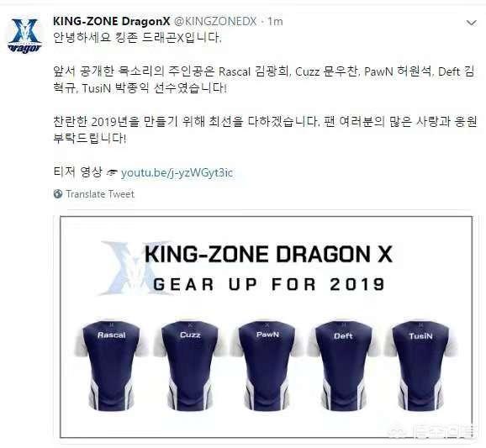Click the TusiN jersey image
The height and width of the screenshot is (448, 486).
click(420, 366)
